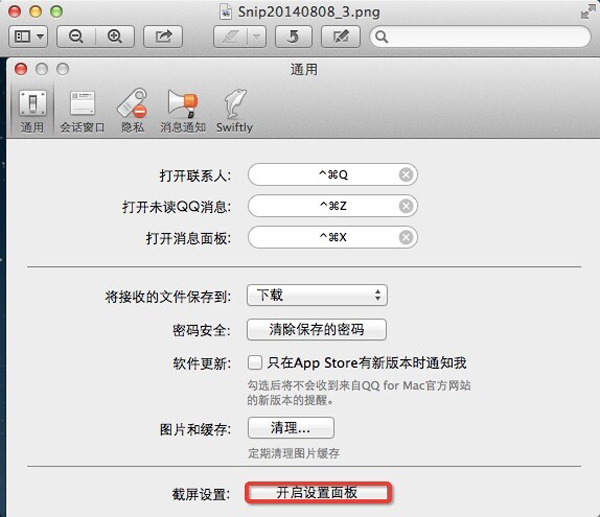Click the 清理... cache button

pos(291,427)
